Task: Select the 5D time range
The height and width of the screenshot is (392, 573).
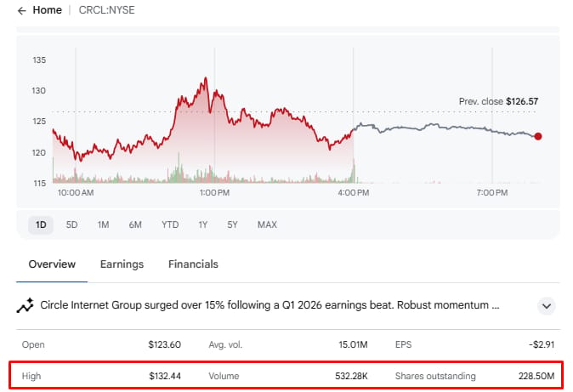Action: (71, 224)
